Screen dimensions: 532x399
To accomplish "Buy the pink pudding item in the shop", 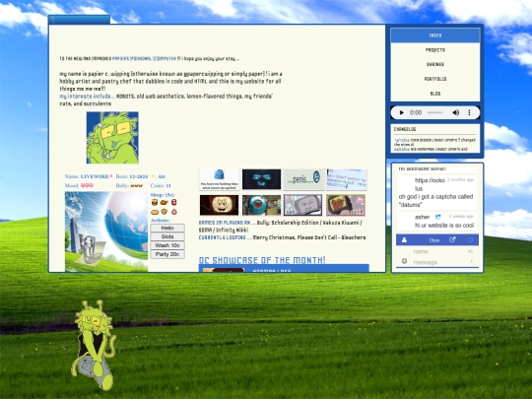I will 173,212.
